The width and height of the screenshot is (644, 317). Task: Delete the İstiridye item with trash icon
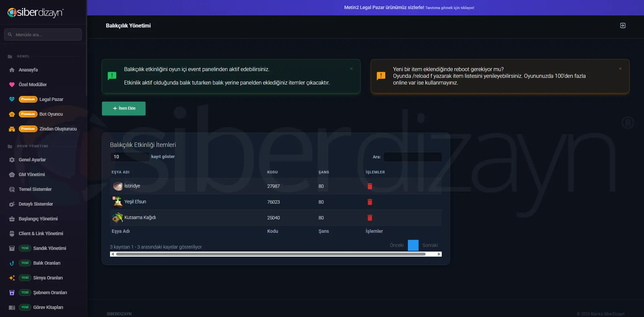coord(370,186)
